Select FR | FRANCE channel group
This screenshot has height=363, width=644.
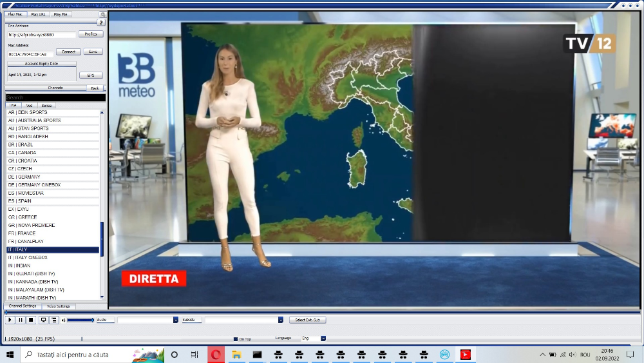53,233
